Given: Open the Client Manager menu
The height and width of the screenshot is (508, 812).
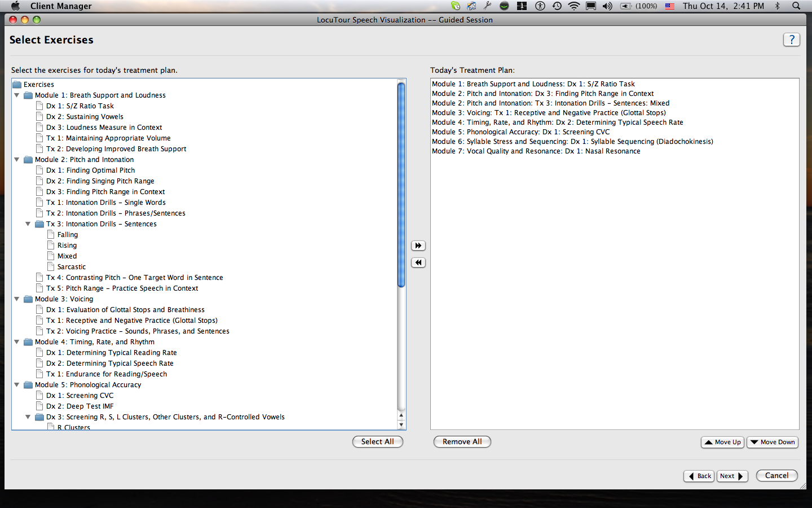Looking at the screenshot, I should pyautogui.click(x=61, y=6).
